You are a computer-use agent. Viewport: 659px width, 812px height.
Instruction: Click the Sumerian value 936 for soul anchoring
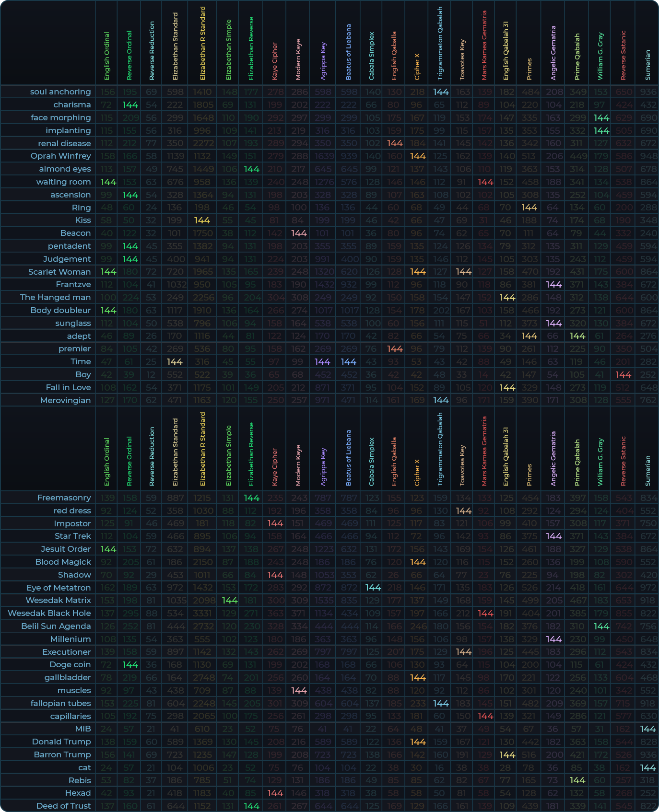[647, 92]
